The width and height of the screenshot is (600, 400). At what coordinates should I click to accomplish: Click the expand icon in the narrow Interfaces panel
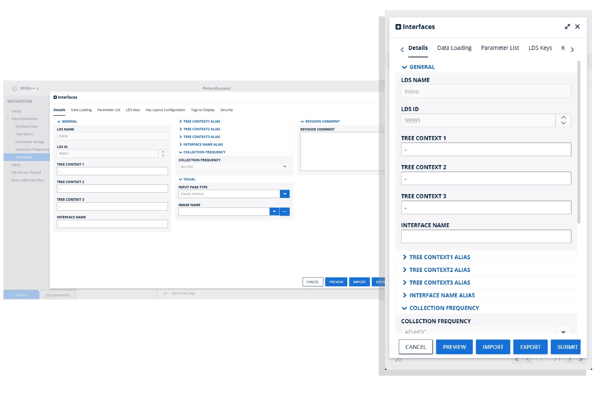(567, 26)
